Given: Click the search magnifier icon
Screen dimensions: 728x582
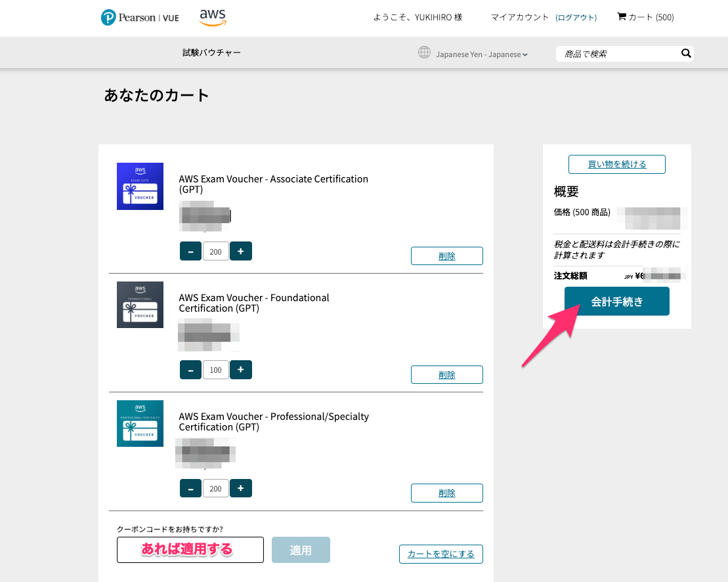Looking at the screenshot, I should tap(686, 53).
